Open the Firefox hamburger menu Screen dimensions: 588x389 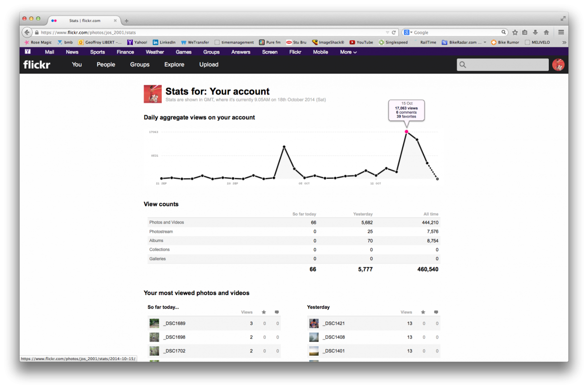[561, 32]
